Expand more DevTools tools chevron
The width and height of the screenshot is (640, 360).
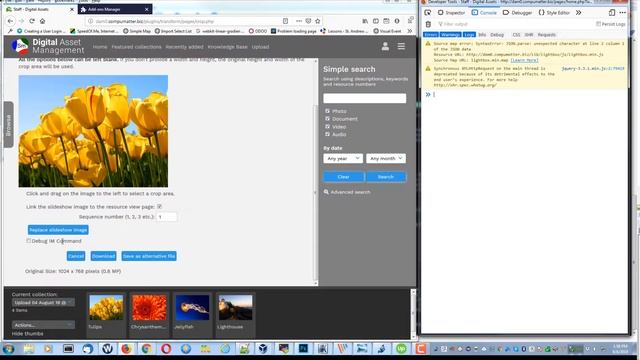pyautogui.click(x=579, y=13)
